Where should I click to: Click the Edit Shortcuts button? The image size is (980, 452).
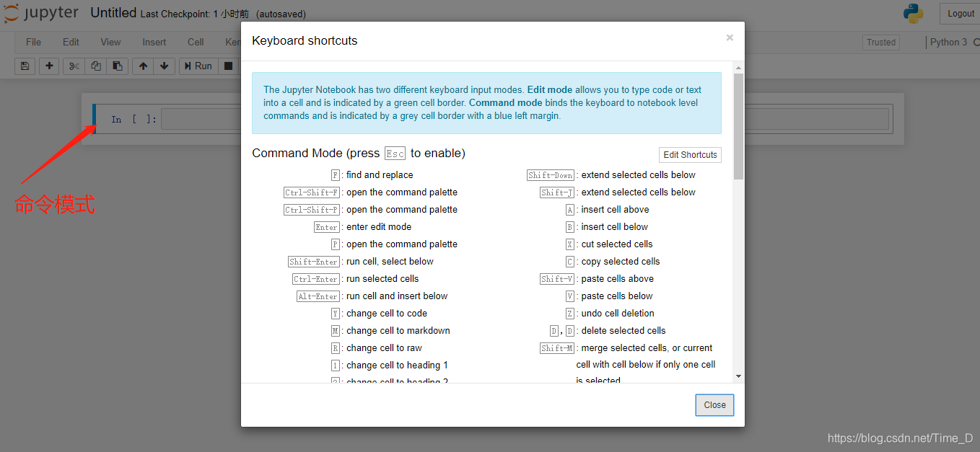tap(690, 154)
